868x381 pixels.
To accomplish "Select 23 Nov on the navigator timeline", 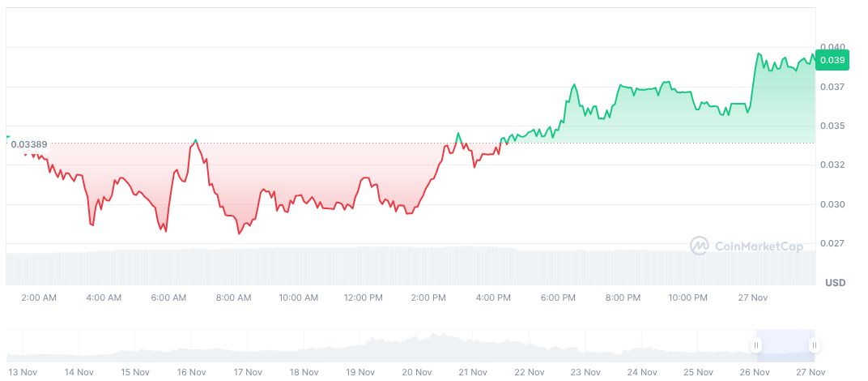I will pyautogui.click(x=585, y=372).
